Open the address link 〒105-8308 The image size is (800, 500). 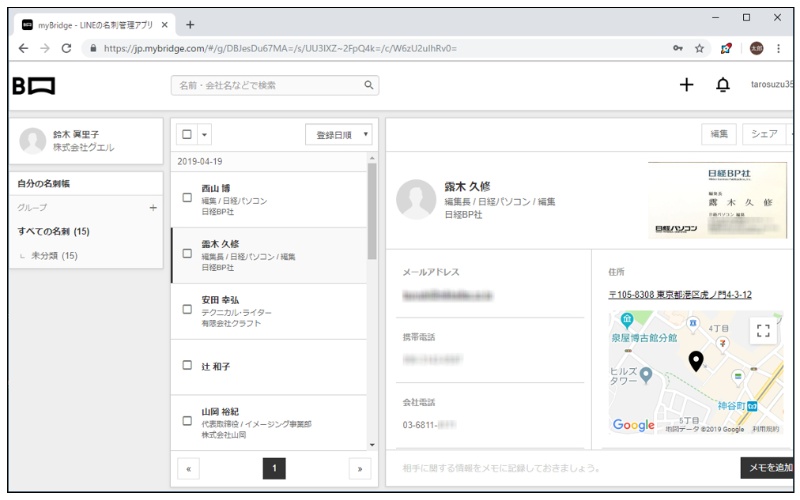pos(679,295)
